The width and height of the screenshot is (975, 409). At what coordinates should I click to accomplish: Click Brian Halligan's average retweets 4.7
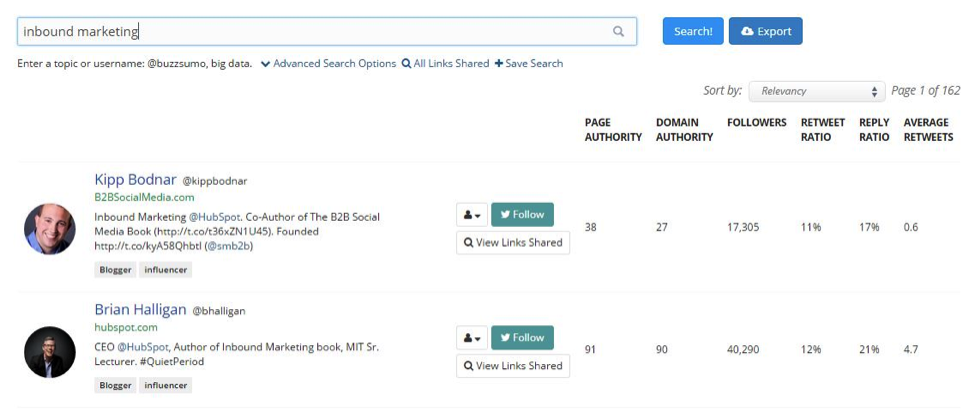tap(910, 350)
